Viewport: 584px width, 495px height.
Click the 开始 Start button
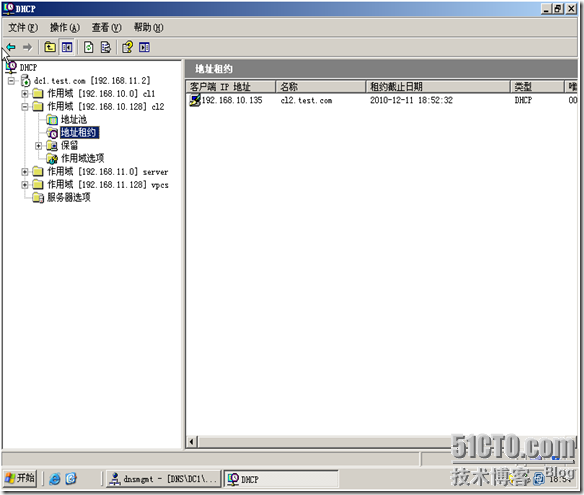pos(20,479)
